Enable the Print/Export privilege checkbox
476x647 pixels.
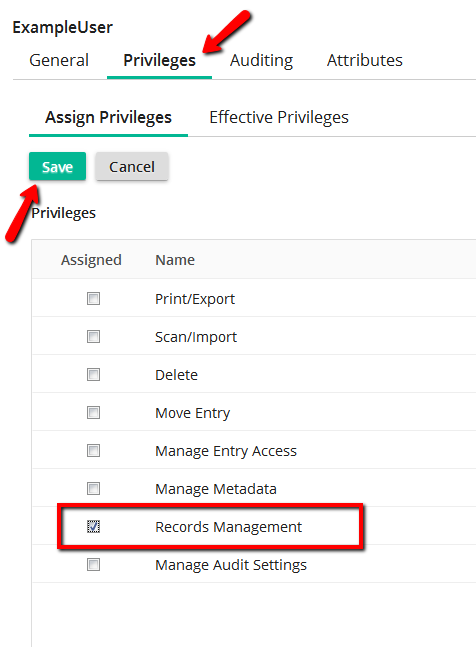click(94, 298)
